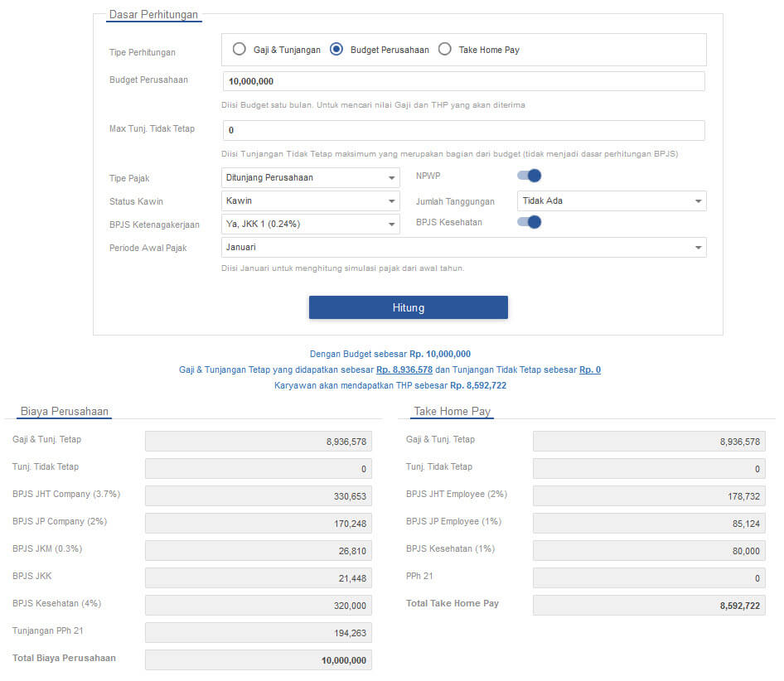Screen dimensions: 784x681
Task: Toggle the BPJS Kesehatan switch
Action: coord(529,222)
